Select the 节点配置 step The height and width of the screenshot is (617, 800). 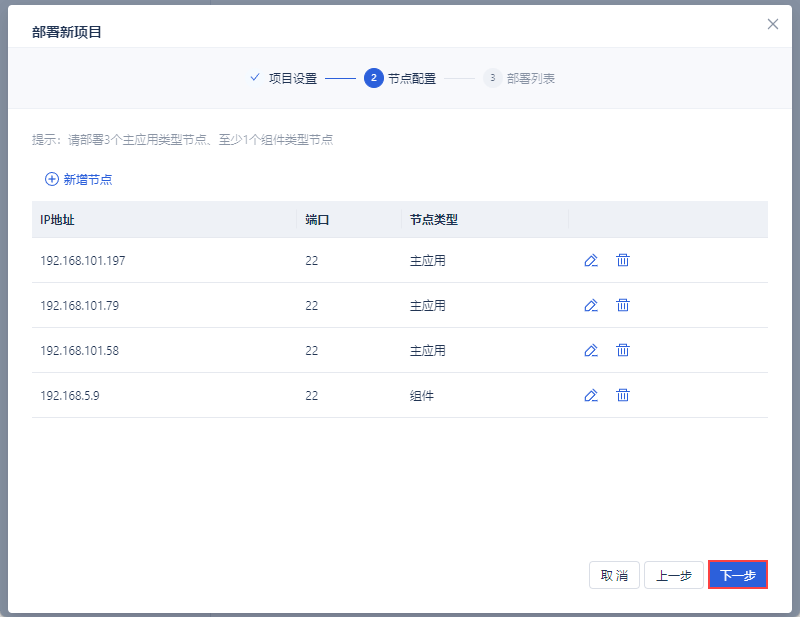[x=400, y=78]
